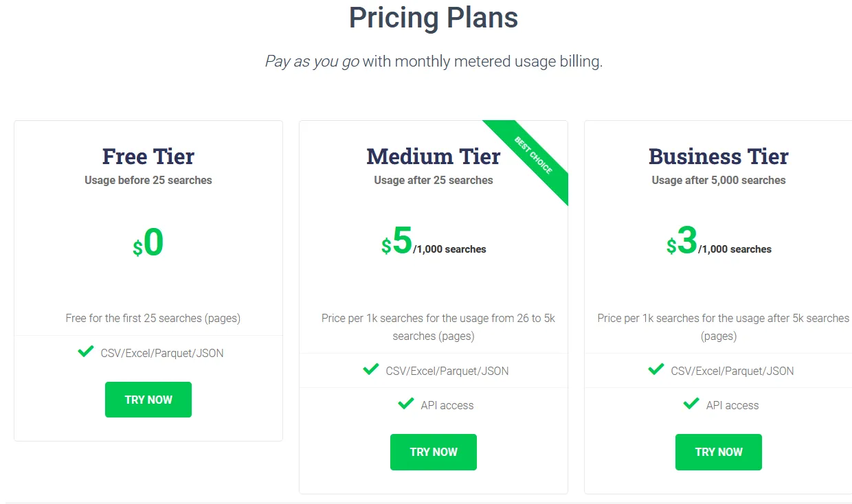Click the green dollar sign on Free Tier
This screenshot has height=504, width=852.
click(x=137, y=249)
